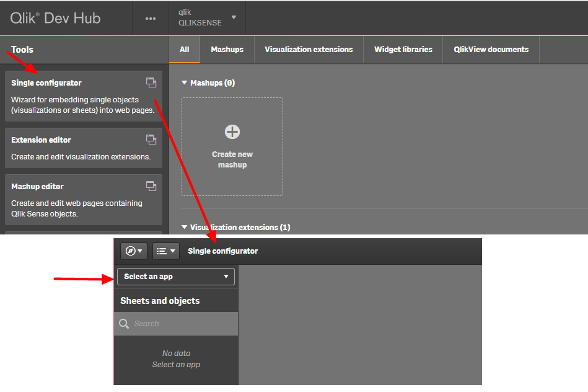Switch to the QlikView documents tab
The image size is (588, 392).
pyautogui.click(x=491, y=50)
